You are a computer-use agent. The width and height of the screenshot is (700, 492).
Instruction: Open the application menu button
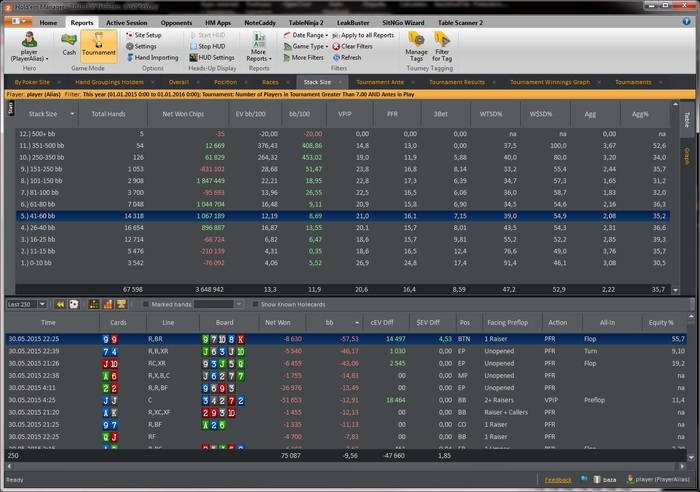pos(18,21)
